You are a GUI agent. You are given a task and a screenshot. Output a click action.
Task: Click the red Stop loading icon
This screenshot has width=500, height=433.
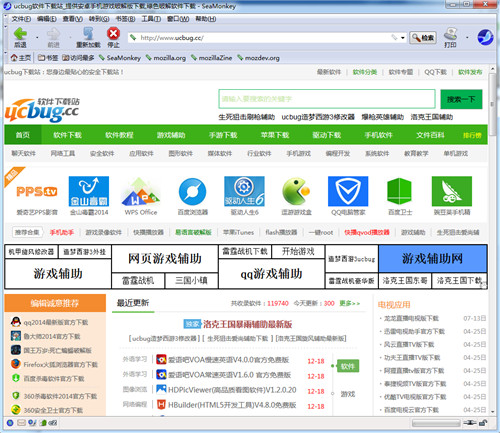click(113, 33)
